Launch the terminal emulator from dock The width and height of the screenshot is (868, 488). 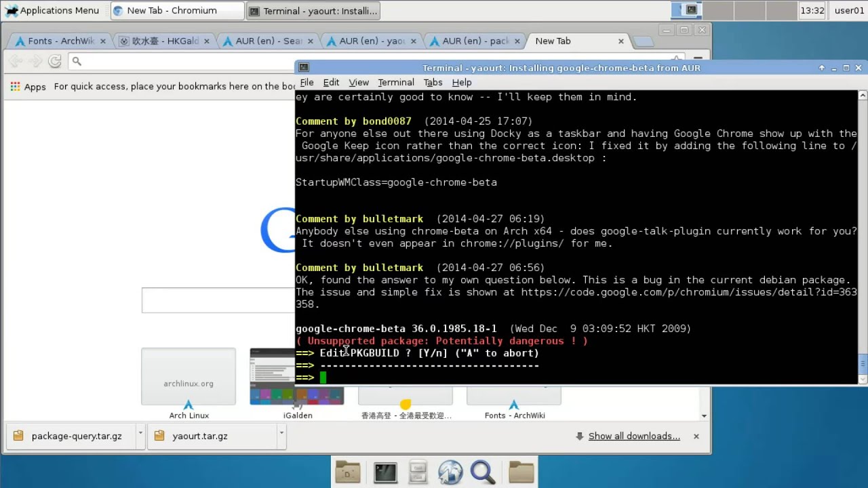(385, 472)
